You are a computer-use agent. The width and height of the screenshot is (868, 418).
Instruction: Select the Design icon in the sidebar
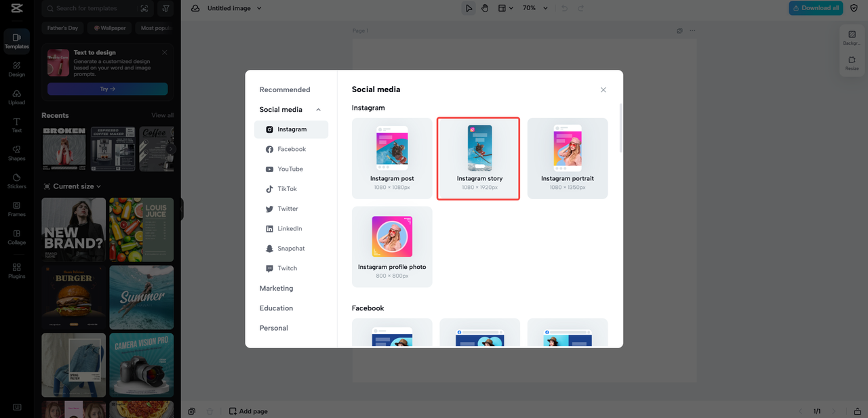(x=16, y=68)
